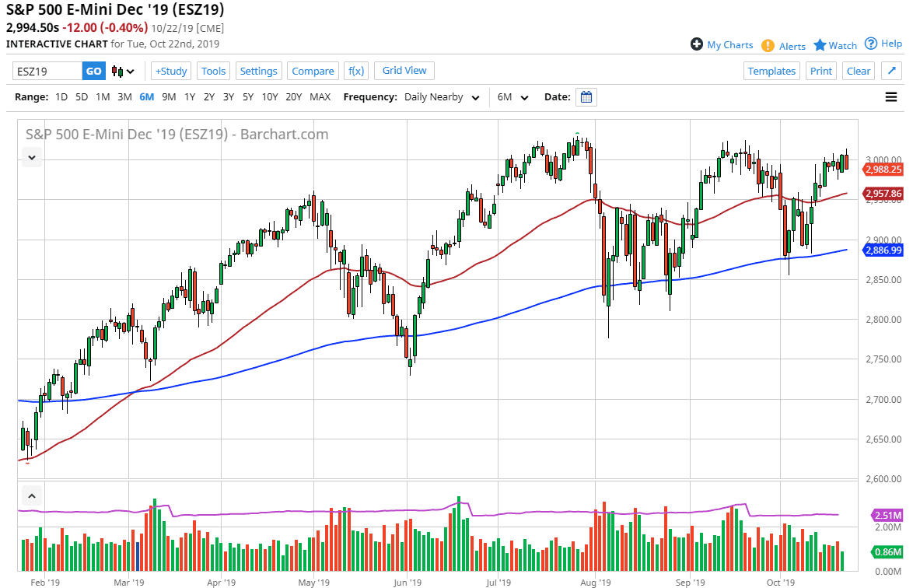This screenshot has width=920, height=588.
Task: Switch the range to MAX
Action: 320,96
